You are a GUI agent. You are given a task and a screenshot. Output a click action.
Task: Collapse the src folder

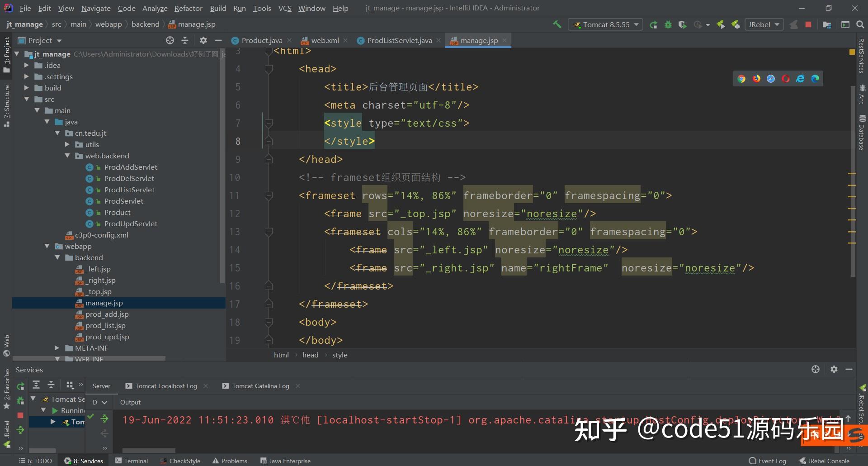tap(26, 99)
